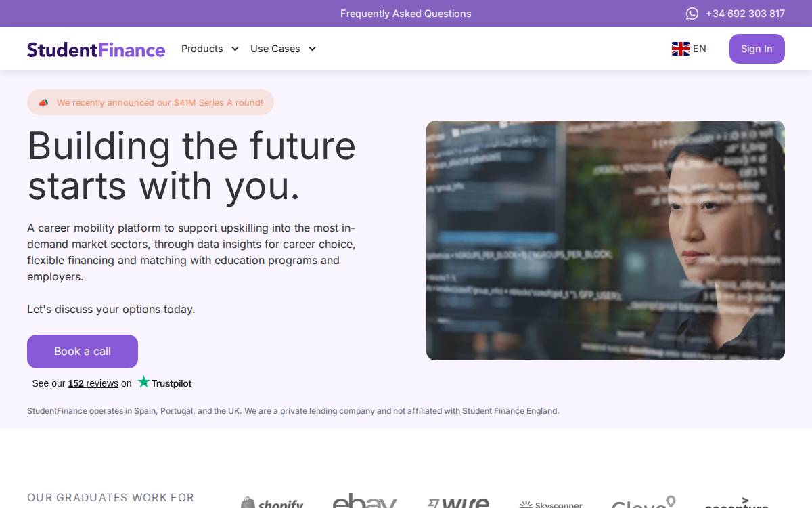Open the EN language selector
812x508 pixels.
689,49
